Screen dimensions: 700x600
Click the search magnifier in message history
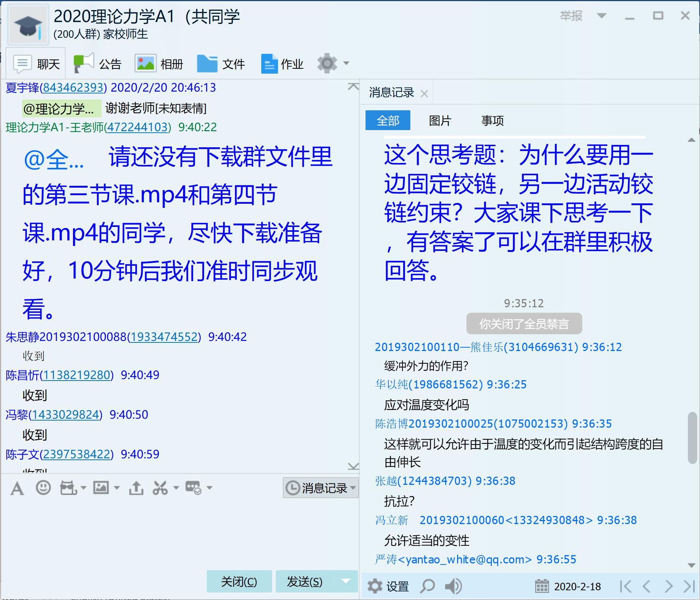click(428, 586)
